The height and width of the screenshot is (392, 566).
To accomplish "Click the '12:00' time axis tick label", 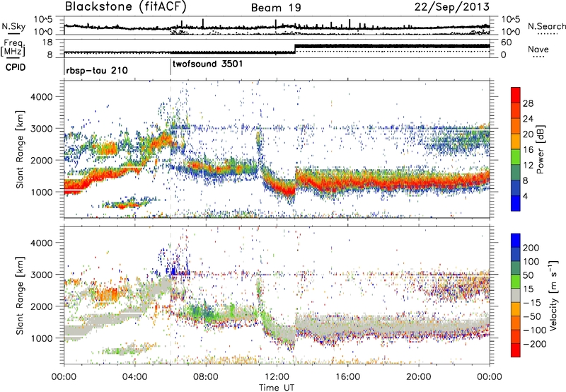I will 277,377.
